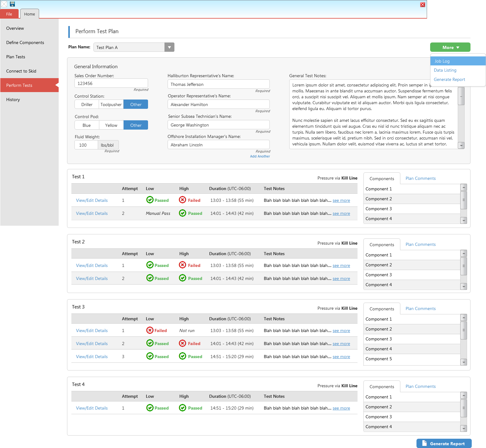Click the Sales Order Number input field
Screen dimensions: 486x448
(x=111, y=83)
